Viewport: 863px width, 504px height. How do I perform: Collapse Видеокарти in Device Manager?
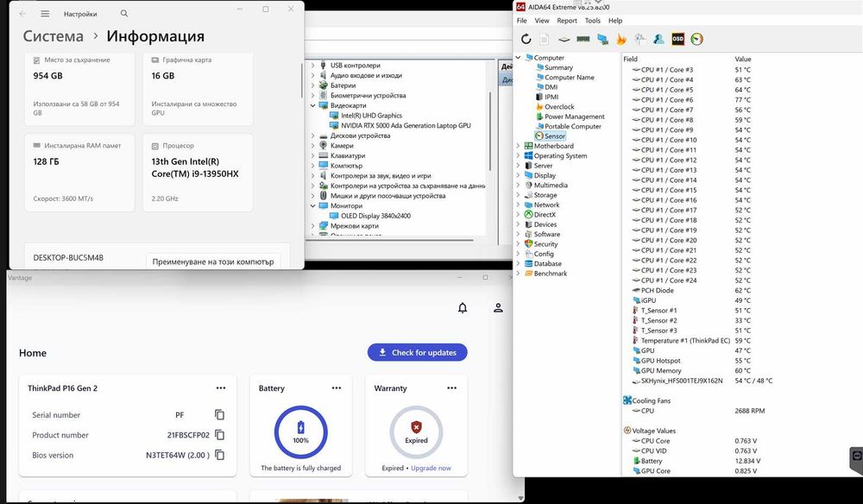coord(312,105)
